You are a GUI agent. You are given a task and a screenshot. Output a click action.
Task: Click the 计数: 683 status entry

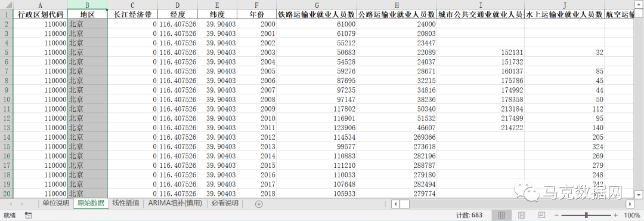click(469, 215)
